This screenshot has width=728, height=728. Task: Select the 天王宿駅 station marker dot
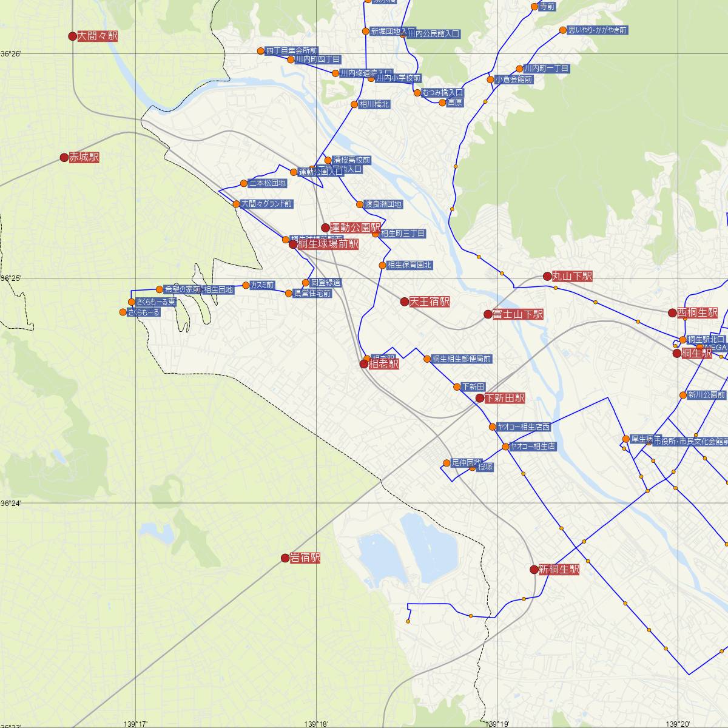point(405,302)
